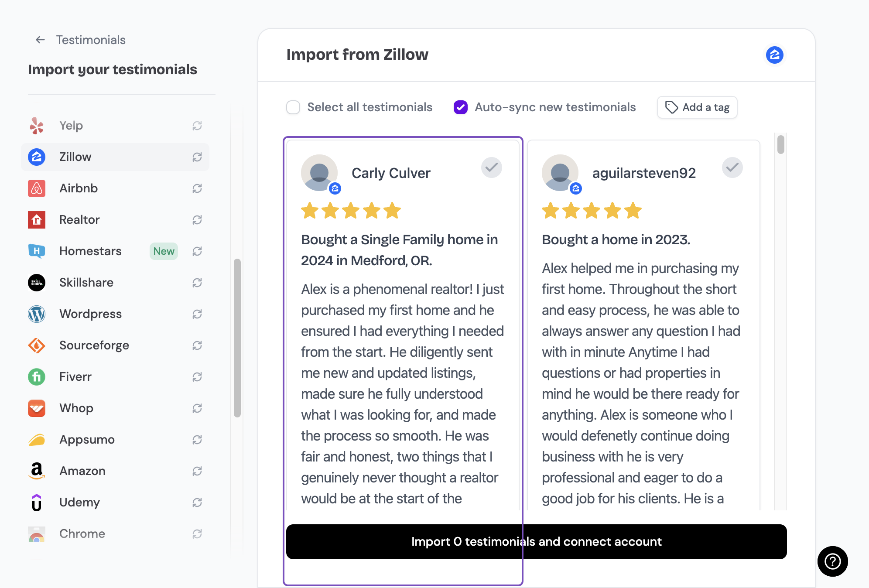
Task: Click the sync icon for Wordpress
Action: click(x=197, y=314)
